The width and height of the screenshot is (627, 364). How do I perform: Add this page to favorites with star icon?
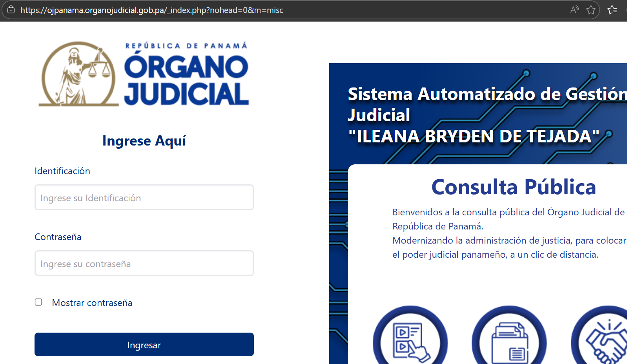[x=591, y=10]
